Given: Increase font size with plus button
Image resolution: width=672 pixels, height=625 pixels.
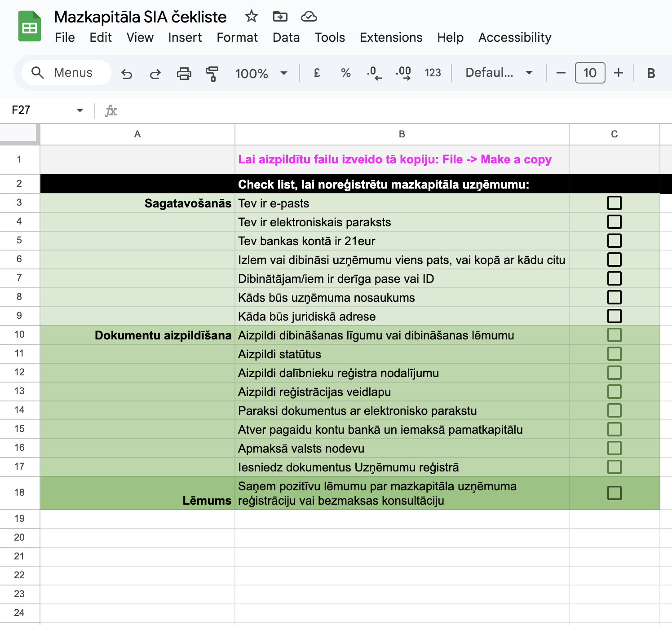Looking at the screenshot, I should click(x=619, y=73).
